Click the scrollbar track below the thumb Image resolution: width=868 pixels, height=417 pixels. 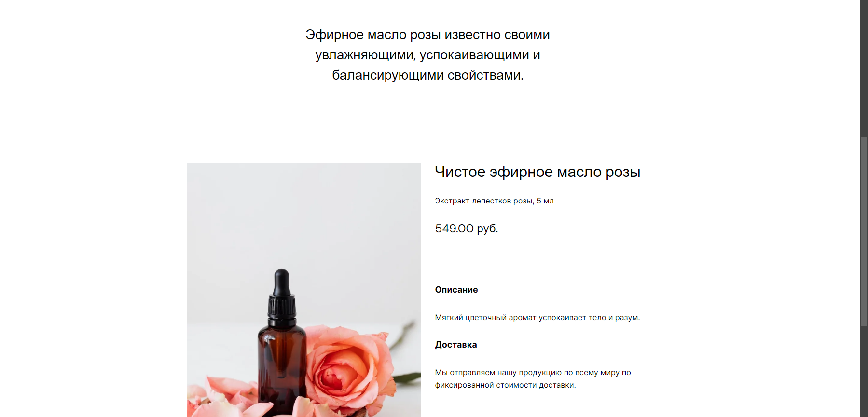click(864, 371)
